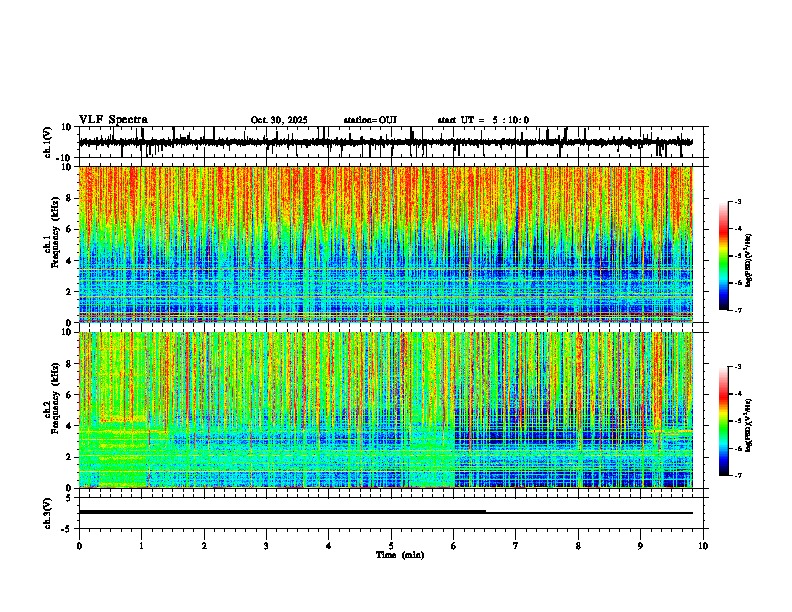The image size is (792, 612).
Task: Click the 'Time (min)' axis label
Action: tap(400, 555)
